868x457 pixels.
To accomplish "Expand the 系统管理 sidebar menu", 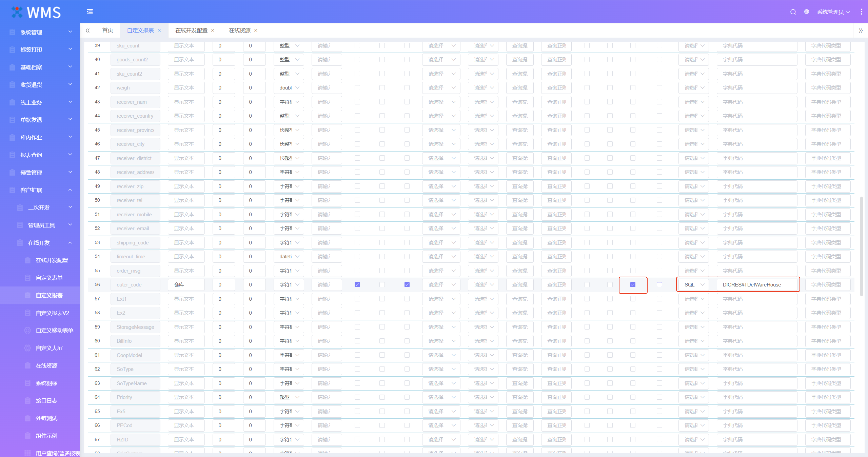I will point(40,32).
